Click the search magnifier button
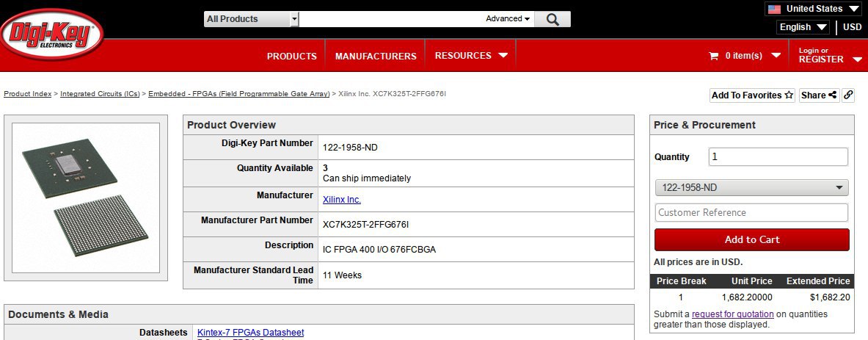Image resolution: width=868 pixels, height=340 pixels. [x=552, y=19]
